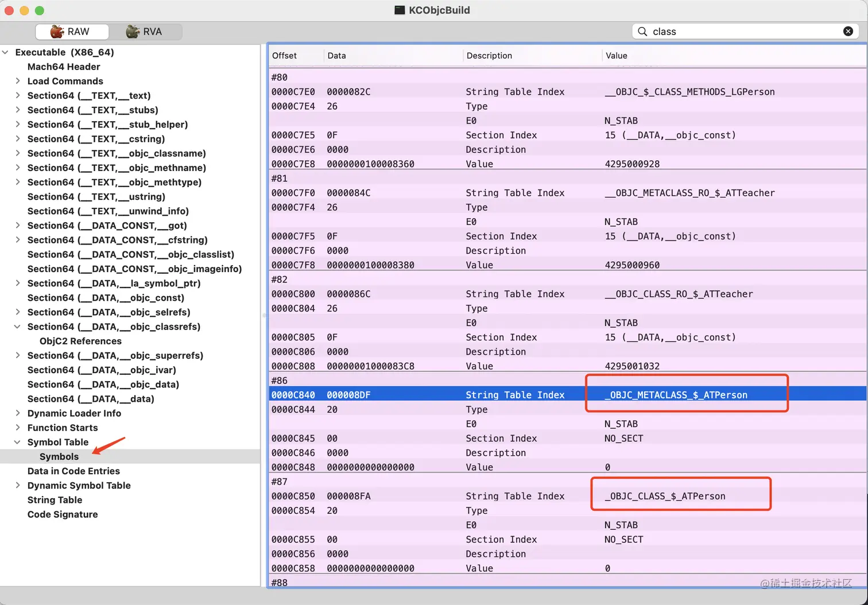868x605 pixels.
Task: Clear the search field text
Action: [848, 32]
